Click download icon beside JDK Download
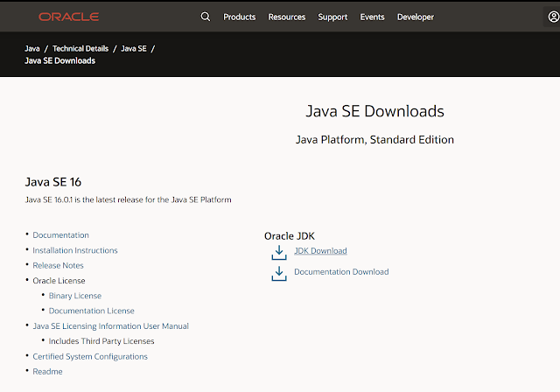 (x=279, y=252)
